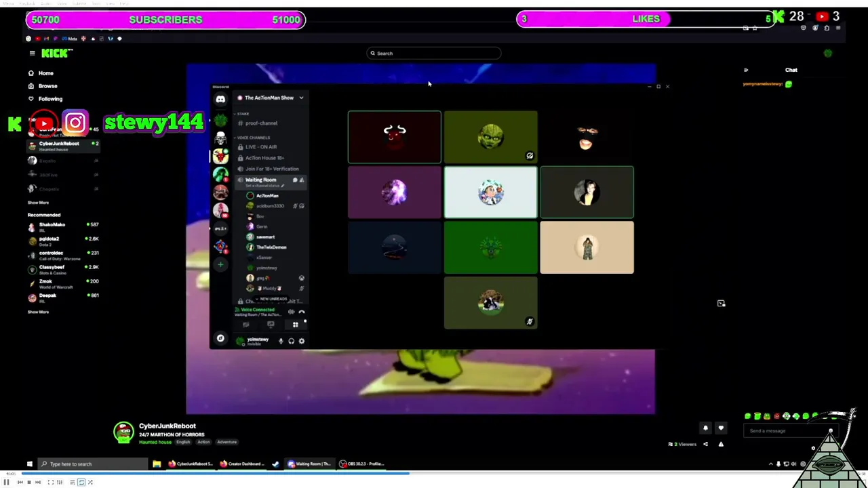The width and height of the screenshot is (868, 488).
Task: Open Discord direct messages home icon
Action: [x=220, y=99]
